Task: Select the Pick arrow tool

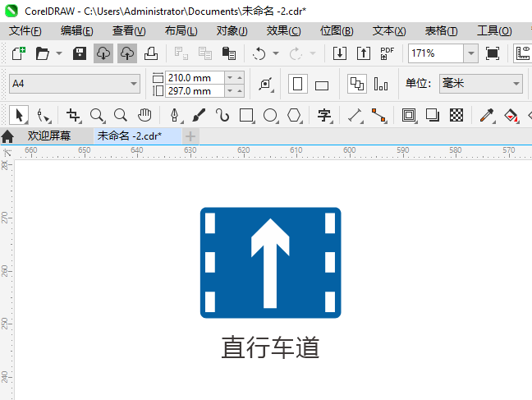Action: pyautogui.click(x=19, y=115)
